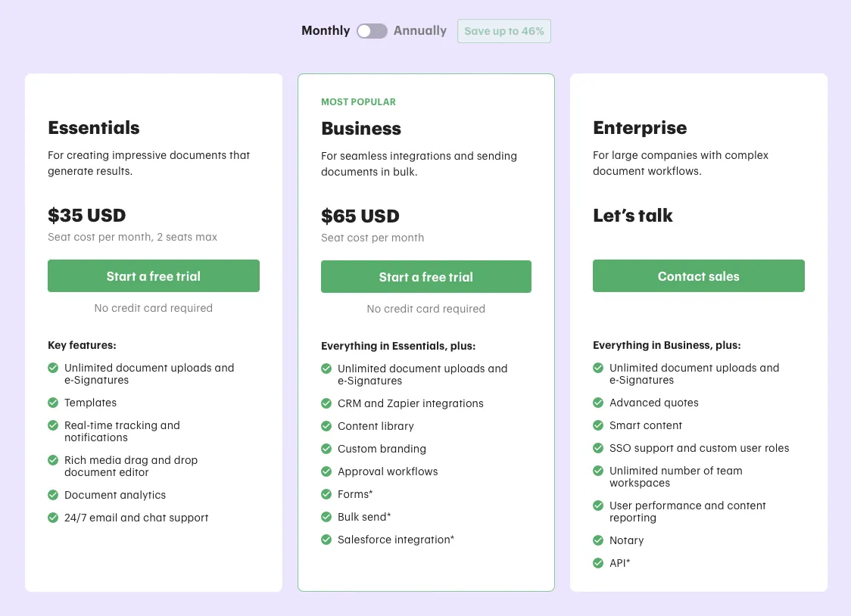Start a free trial for Essentials plan
Image resolution: width=851 pixels, height=616 pixels.
(x=154, y=276)
